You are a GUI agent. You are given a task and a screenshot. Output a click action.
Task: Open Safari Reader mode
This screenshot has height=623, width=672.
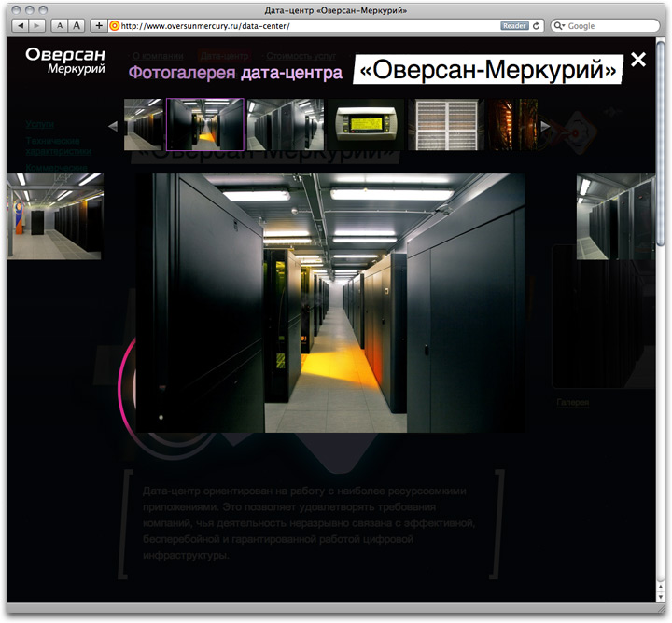(513, 26)
